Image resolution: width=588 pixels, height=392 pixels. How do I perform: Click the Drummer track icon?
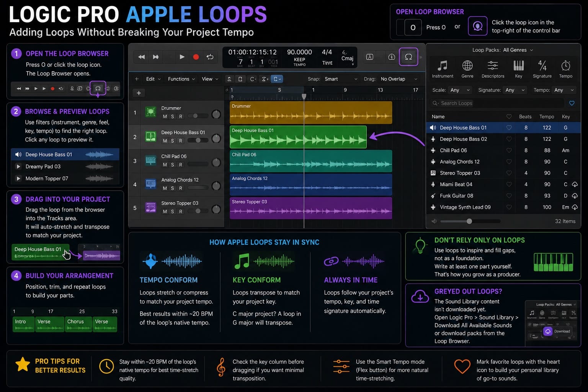click(150, 112)
